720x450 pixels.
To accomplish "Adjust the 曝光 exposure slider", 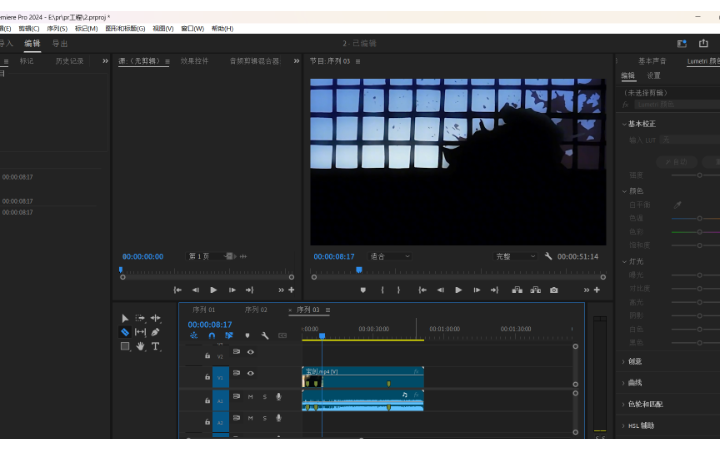I will point(699,276).
